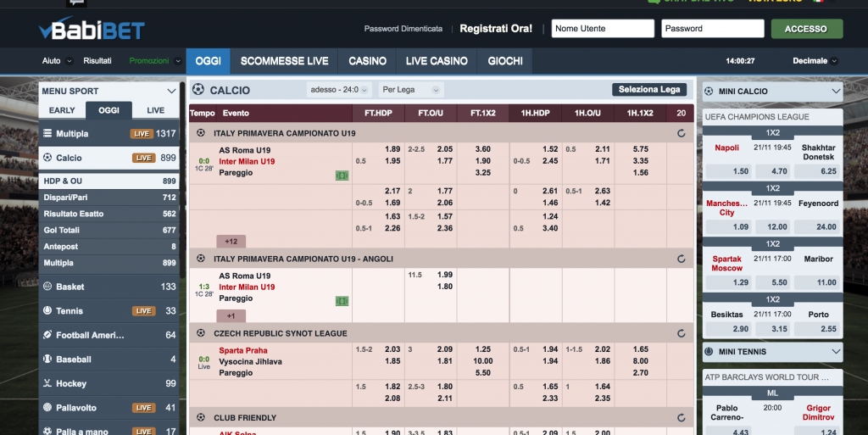The width and height of the screenshot is (868, 435).
Task: Click the Football Americano icon in sidebar
Action: (47, 335)
